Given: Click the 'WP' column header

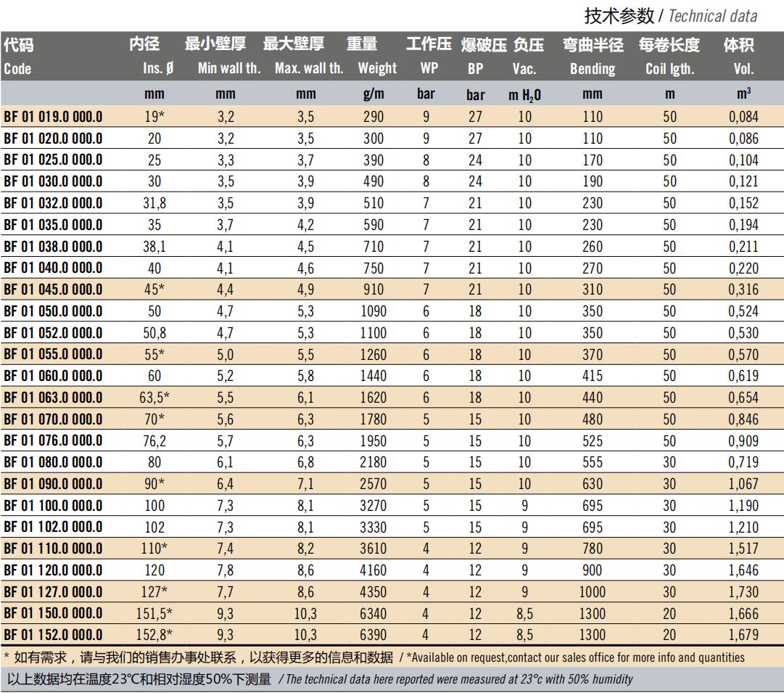Looking at the screenshot, I should 429,68.
